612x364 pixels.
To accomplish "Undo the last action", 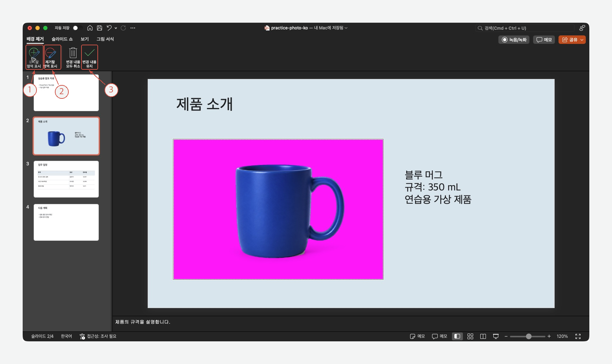I will pos(109,28).
